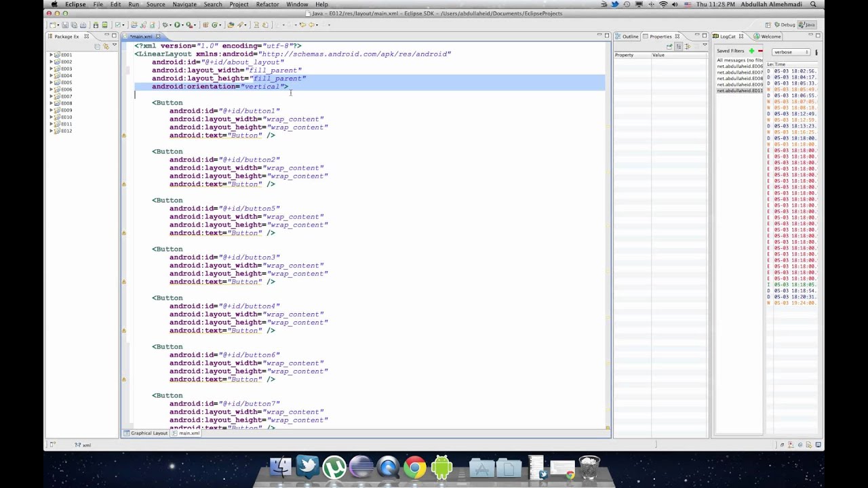Switch to the Graphical Layout tab
Image resolution: width=868 pixels, height=488 pixels.
tap(145, 433)
